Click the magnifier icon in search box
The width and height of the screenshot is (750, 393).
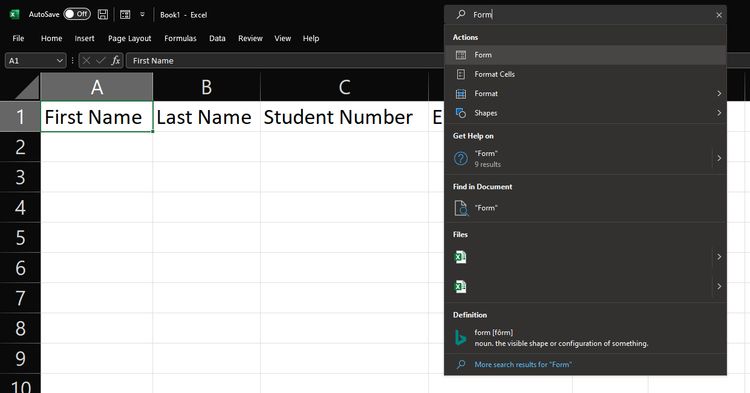(x=461, y=15)
